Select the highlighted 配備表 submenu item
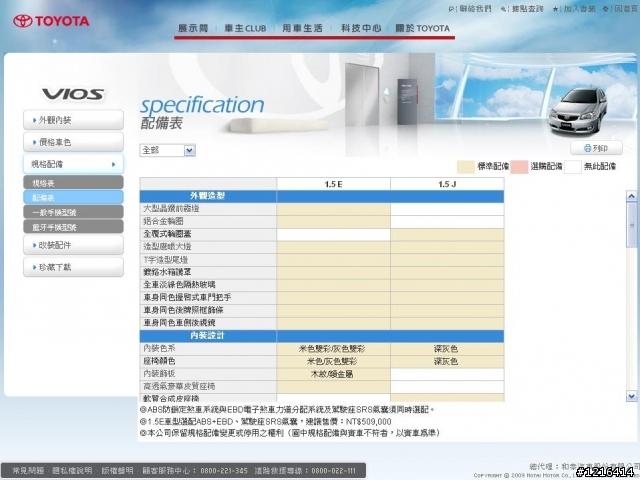The image size is (640, 480). (x=73, y=197)
